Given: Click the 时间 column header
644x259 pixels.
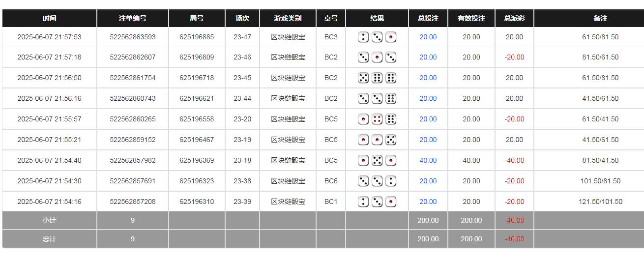Looking at the screenshot, I should pyautogui.click(x=49, y=18).
